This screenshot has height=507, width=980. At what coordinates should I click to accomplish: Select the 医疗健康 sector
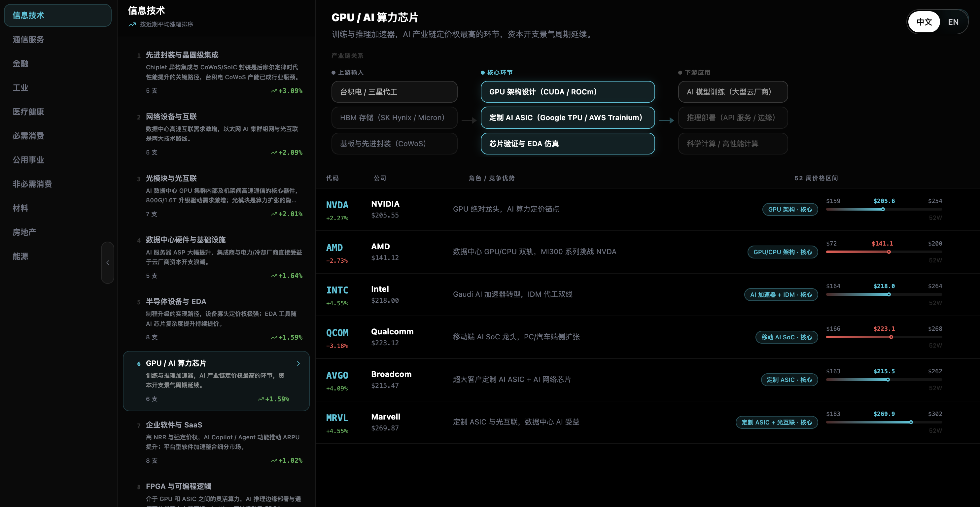click(57, 112)
